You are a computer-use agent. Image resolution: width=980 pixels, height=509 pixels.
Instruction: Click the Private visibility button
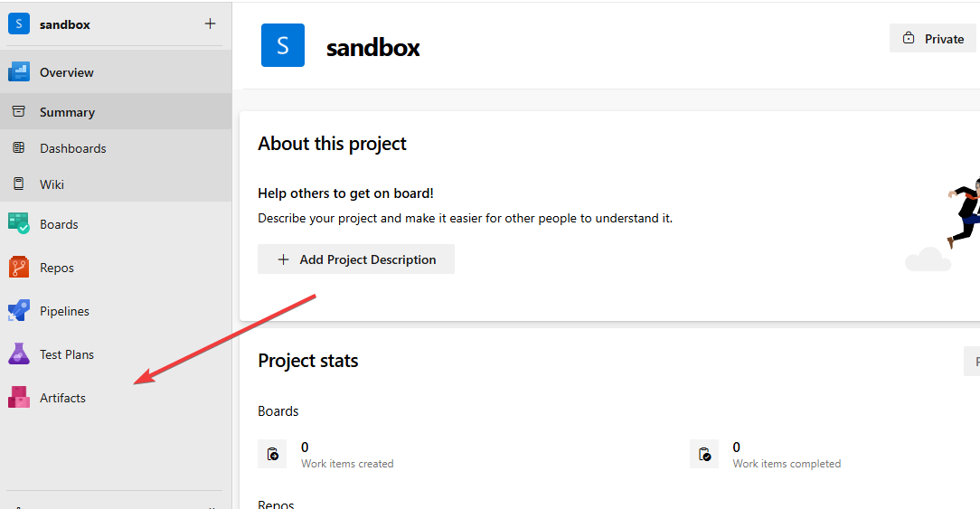pyautogui.click(x=932, y=38)
